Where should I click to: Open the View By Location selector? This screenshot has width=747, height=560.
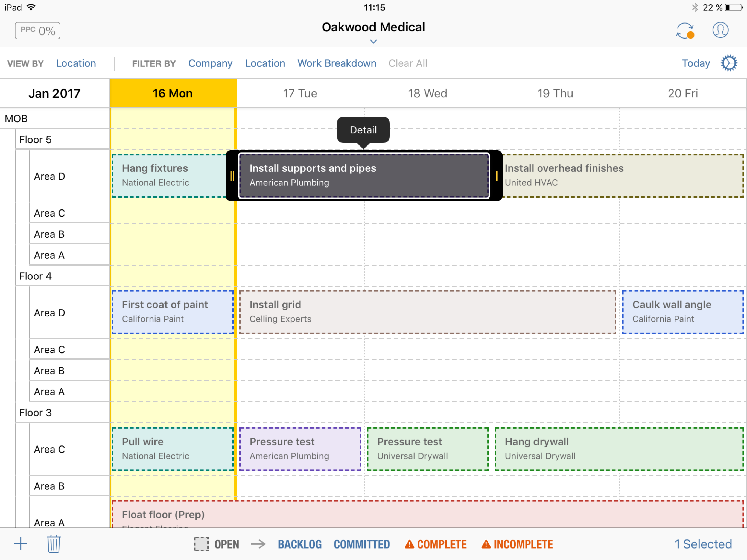(x=76, y=63)
